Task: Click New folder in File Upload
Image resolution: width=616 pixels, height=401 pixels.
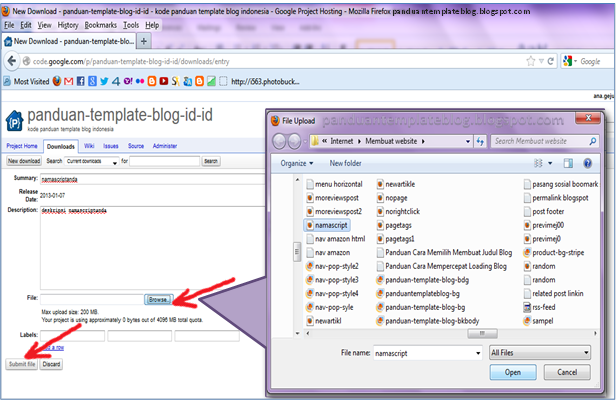Action: [x=345, y=163]
